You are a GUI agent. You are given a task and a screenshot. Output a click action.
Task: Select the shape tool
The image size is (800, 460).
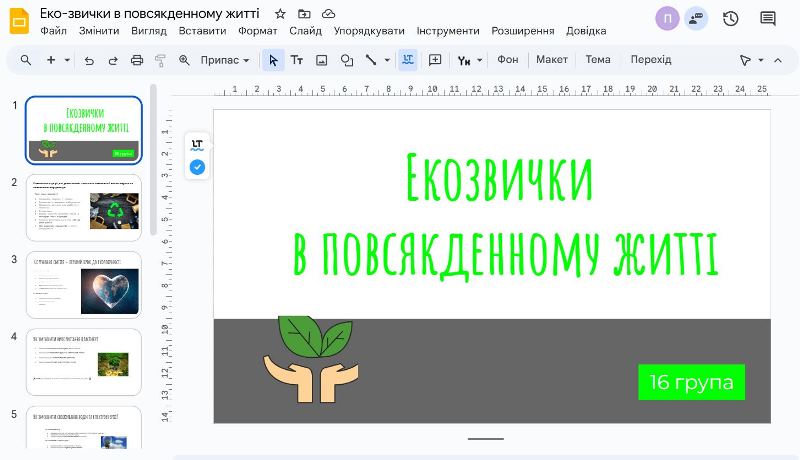pyautogui.click(x=347, y=60)
